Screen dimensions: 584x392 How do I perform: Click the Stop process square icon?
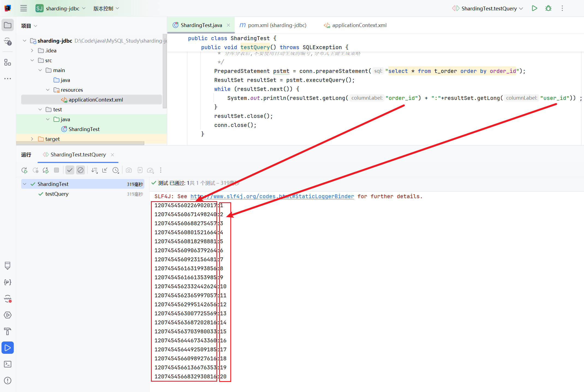click(x=56, y=170)
